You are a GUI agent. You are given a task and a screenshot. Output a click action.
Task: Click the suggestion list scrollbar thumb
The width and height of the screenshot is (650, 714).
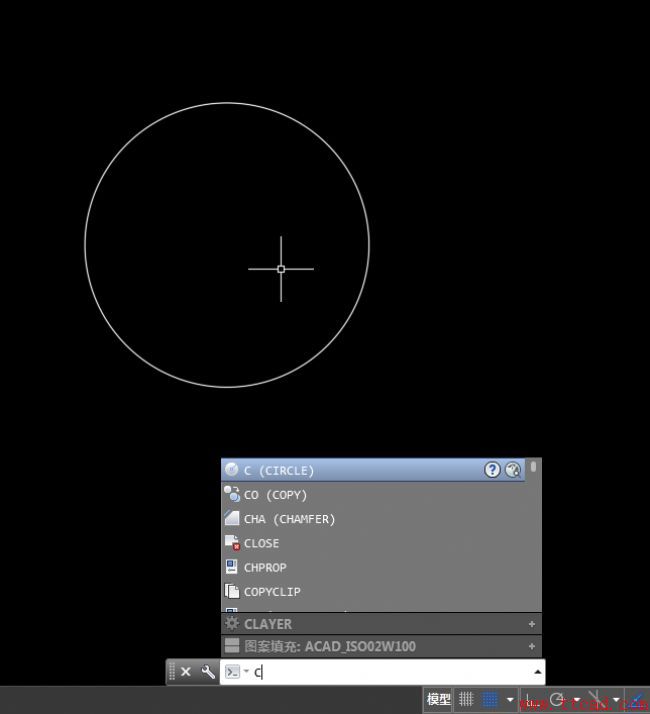533,466
